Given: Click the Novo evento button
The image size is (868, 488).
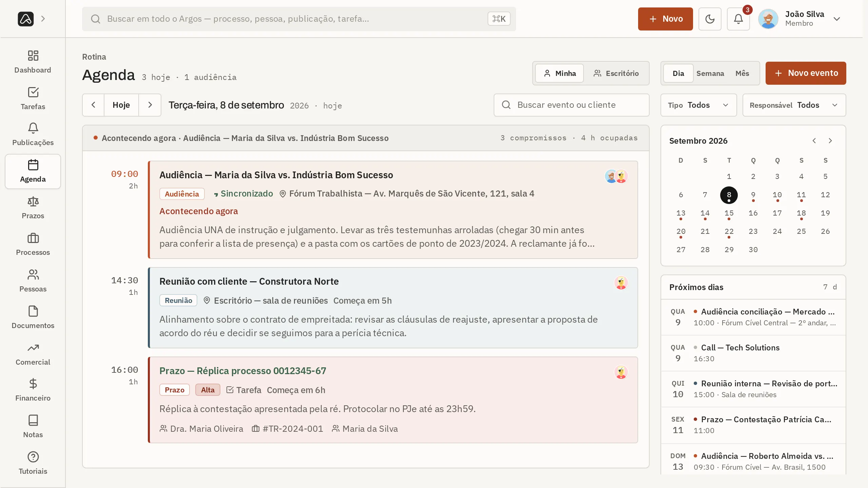Looking at the screenshot, I should tap(806, 73).
